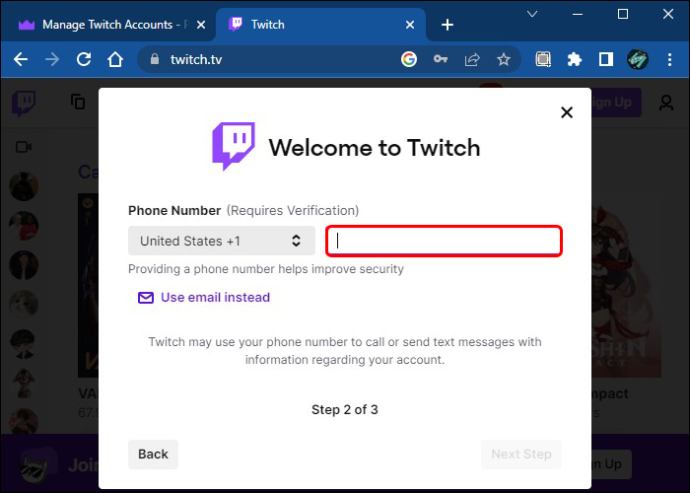Screen dimensions: 690x493
Task: Click the Twitch logo in the page header
Action: coord(24,103)
